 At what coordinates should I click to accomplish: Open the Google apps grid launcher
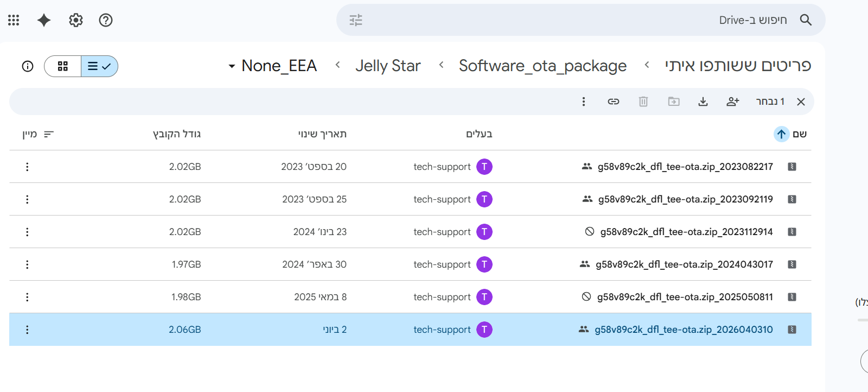tap(14, 20)
